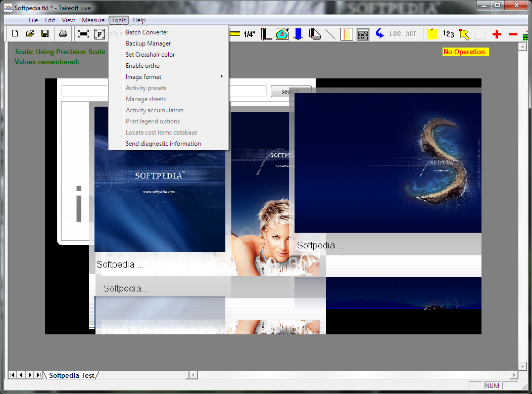532x394 pixels.
Task: Go to last sheet tab arrow
Action: pyautogui.click(x=39, y=375)
